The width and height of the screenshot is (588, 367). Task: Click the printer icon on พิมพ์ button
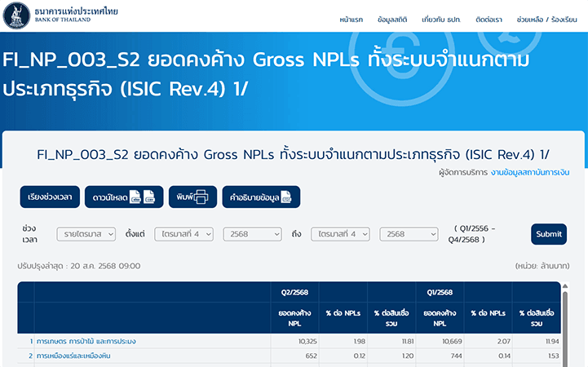202,197
